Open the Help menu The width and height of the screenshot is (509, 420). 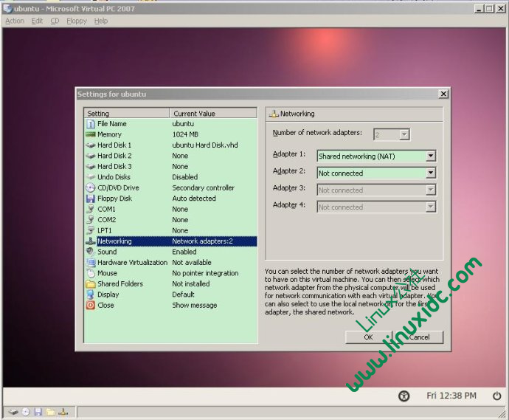point(101,21)
